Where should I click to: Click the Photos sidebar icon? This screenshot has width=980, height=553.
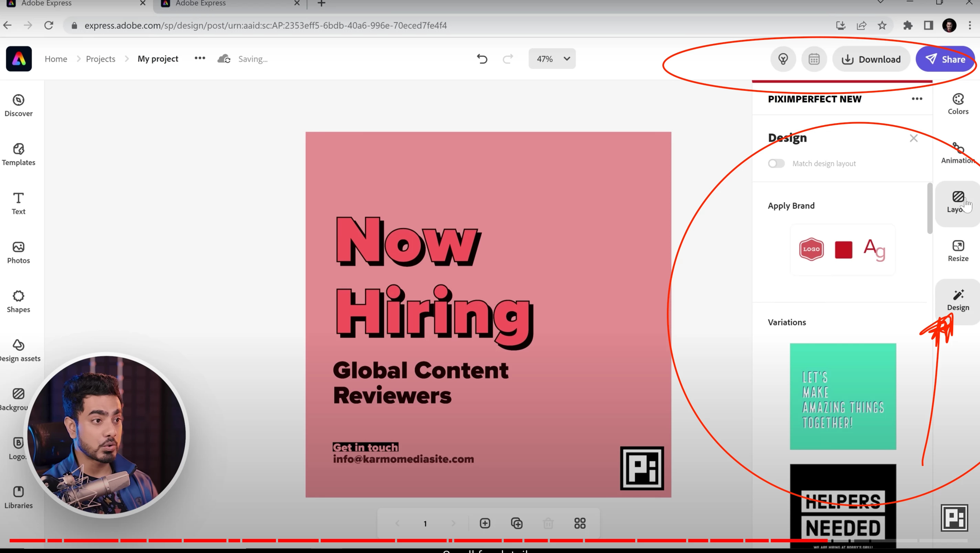[18, 252]
